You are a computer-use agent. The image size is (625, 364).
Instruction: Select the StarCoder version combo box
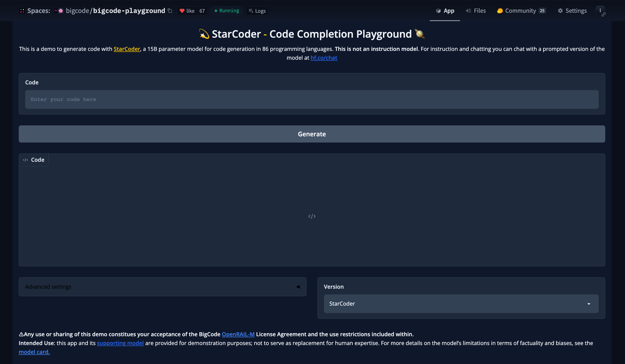pos(455,304)
